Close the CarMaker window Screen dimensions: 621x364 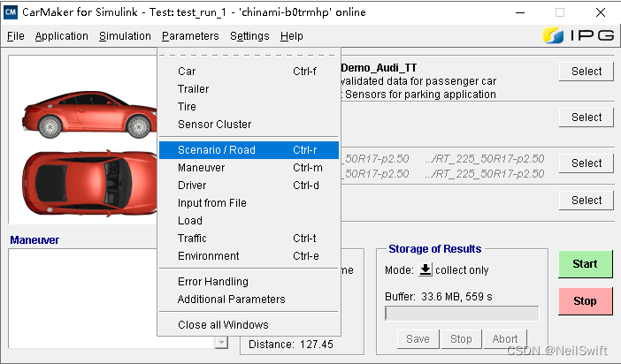(601, 12)
